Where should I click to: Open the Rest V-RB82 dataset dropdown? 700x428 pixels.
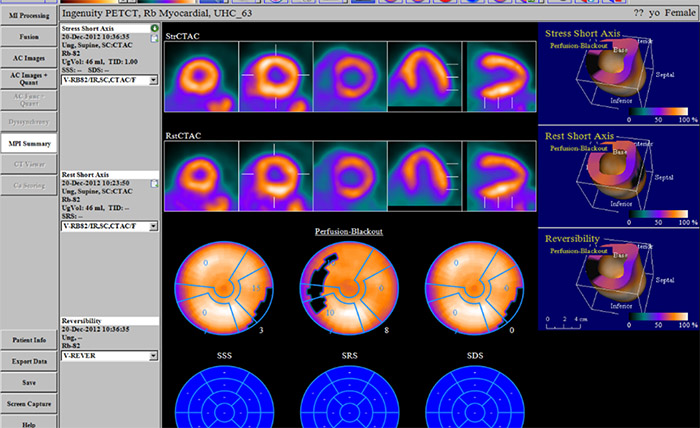click(153, 227)
